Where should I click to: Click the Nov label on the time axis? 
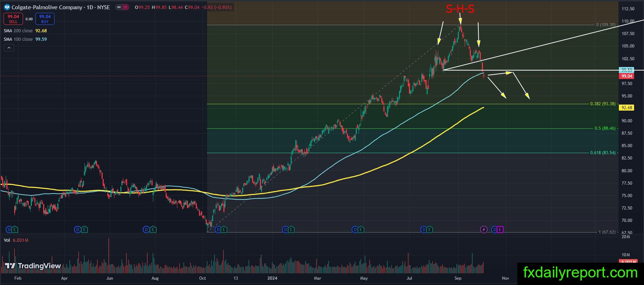(x=506, y=278)
